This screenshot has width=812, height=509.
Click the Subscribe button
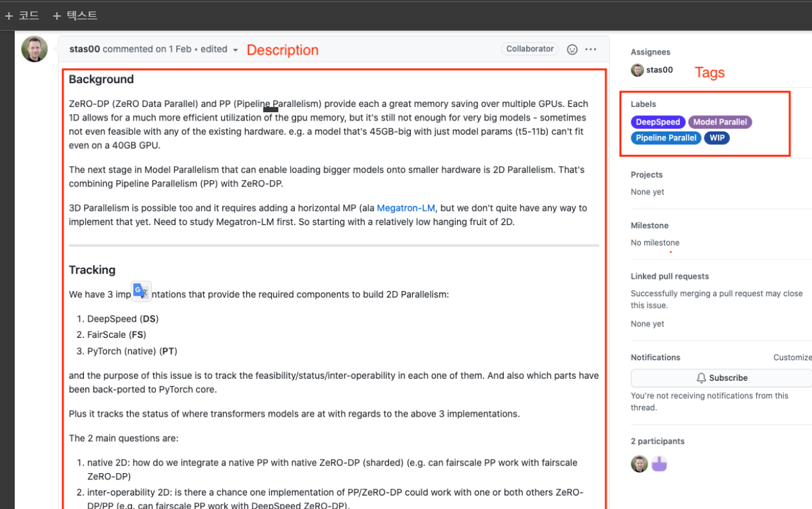722,378
